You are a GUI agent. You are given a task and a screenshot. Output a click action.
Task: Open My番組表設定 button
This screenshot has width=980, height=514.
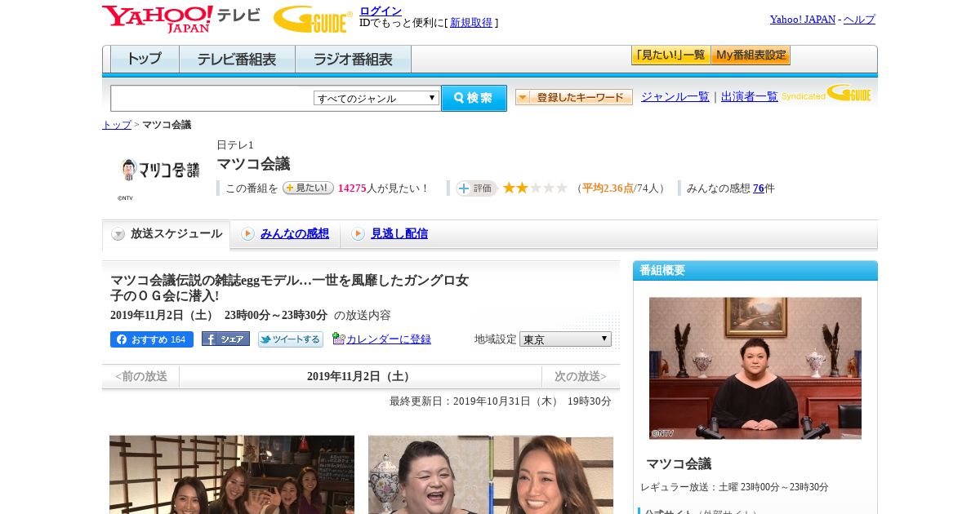coord(751,55)
